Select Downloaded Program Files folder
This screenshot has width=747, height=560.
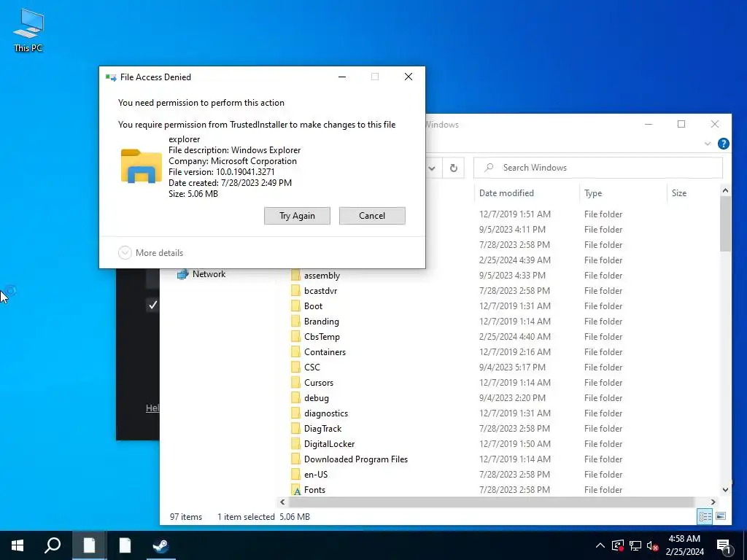tap(356, 459)
